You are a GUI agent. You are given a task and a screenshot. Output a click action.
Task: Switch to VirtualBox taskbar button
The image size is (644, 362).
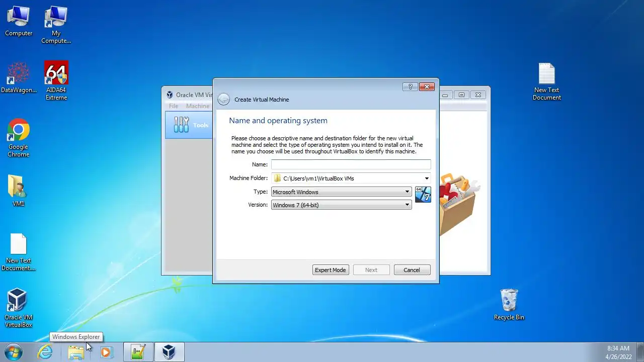pyautogui.click(x=169, y=352)
